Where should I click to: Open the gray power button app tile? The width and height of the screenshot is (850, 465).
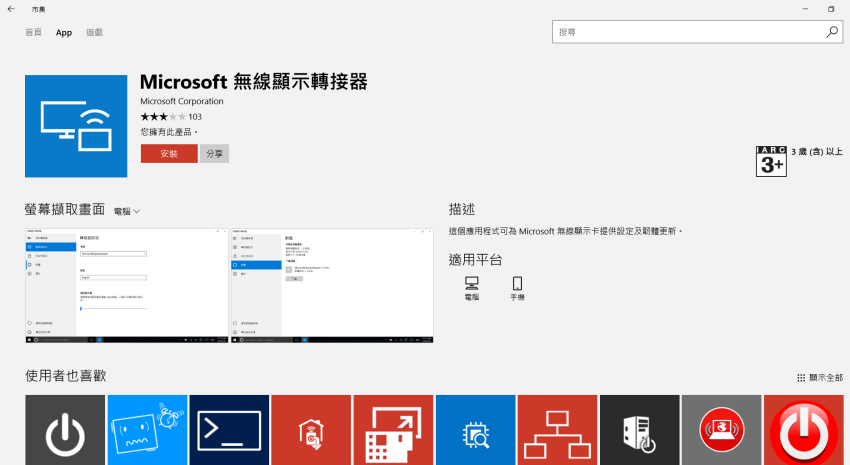tap(65, 430)
